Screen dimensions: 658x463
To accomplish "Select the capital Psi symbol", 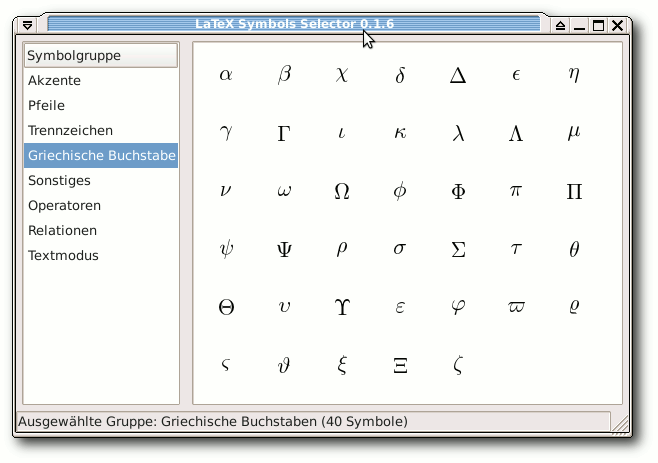I will [284, 249].
